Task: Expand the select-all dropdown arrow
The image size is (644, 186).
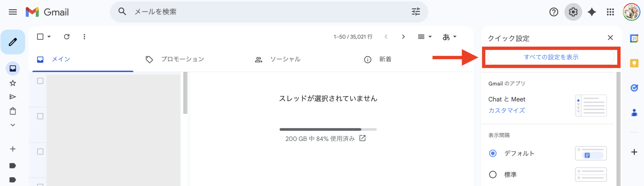Action: click(x=49, y=37)
